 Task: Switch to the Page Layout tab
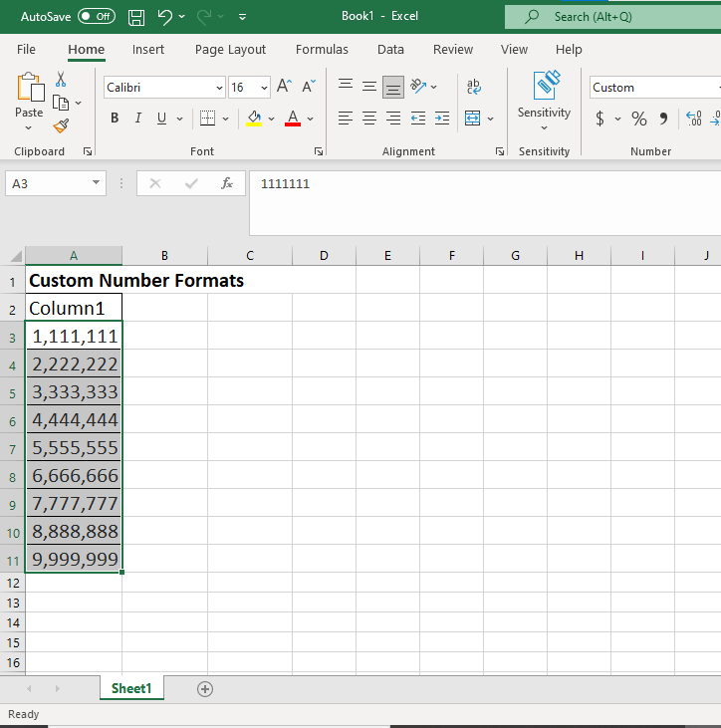click(x=230, y=50)
